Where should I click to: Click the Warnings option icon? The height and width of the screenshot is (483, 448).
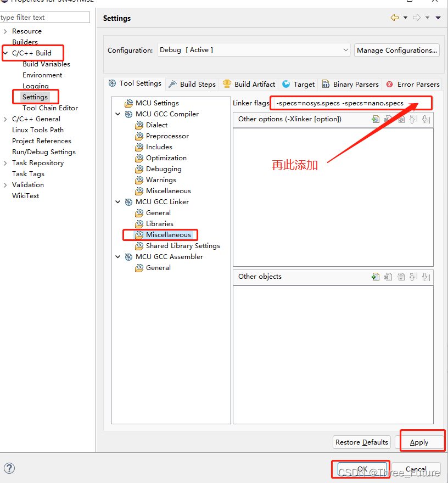(x=139, y=180)
